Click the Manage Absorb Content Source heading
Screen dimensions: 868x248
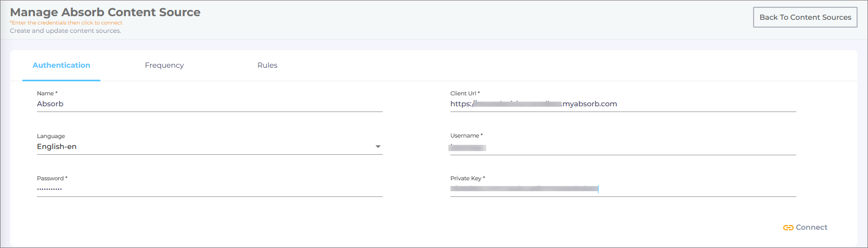point(105,12)
